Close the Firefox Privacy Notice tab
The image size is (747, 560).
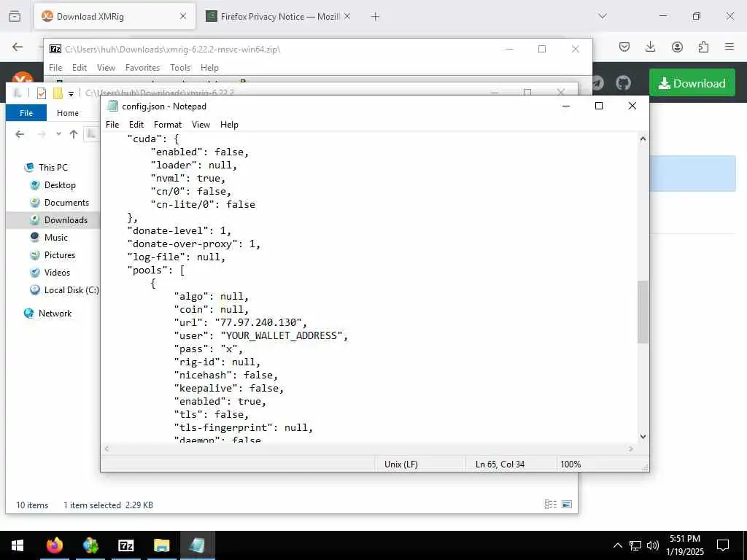tap(347, 17)
